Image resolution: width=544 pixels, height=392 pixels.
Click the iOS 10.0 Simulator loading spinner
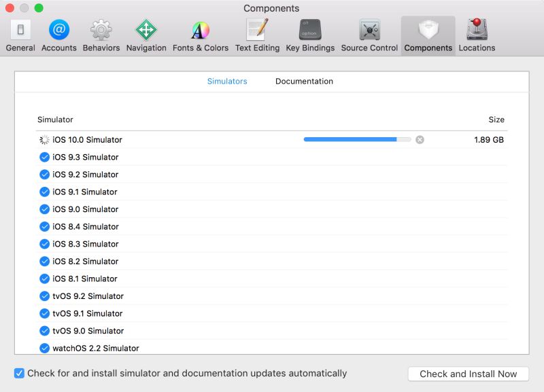tap(44, 140)
